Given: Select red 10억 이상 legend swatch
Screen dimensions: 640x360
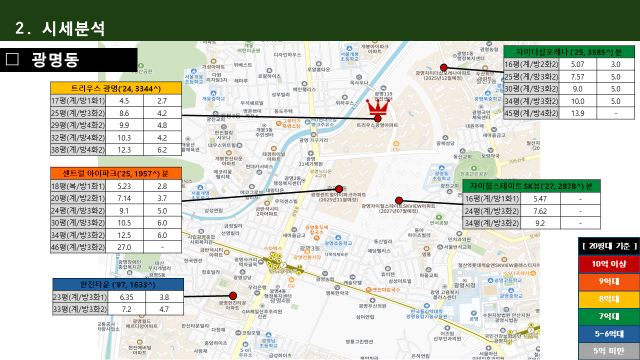Looking at the screenshot, I should click(609, 264).
